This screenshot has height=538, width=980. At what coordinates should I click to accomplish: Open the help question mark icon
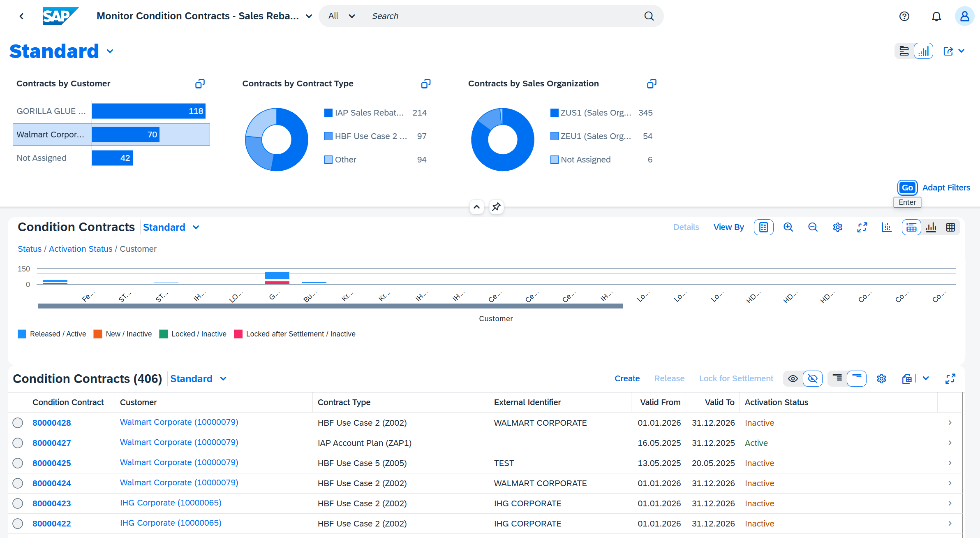click(904, 16)
